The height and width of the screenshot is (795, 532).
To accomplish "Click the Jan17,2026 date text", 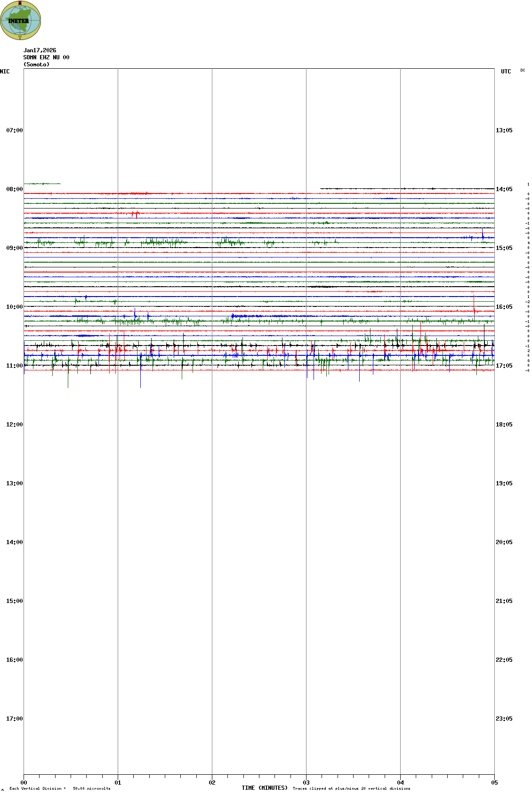I will [x=40, y=50].
